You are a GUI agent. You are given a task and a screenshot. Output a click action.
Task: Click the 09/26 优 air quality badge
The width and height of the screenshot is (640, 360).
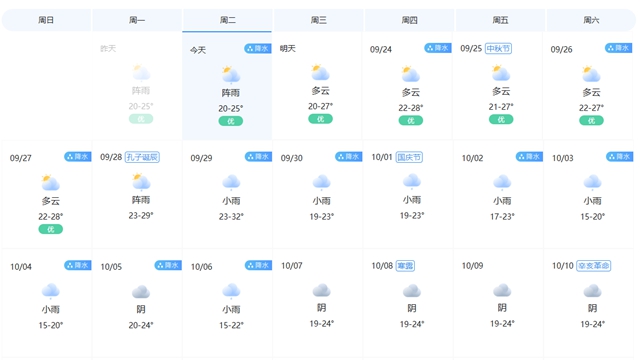tap(591, 120)
